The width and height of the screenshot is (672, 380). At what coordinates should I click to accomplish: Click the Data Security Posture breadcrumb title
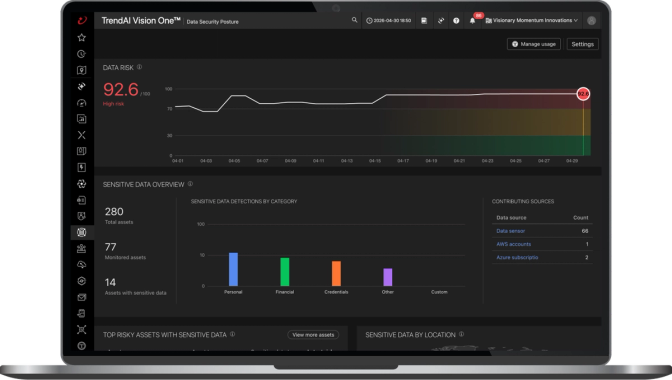click(213, 22)
